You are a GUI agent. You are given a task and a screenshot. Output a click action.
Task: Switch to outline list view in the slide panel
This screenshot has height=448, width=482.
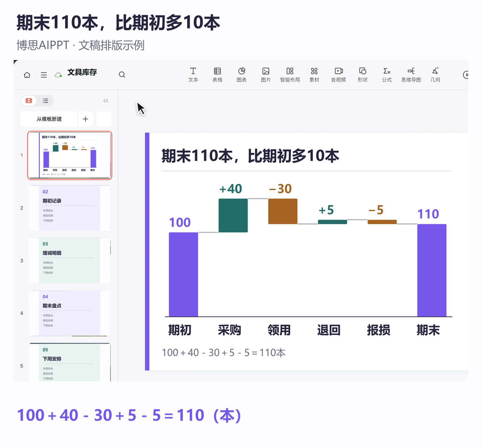tap(45, 101)
